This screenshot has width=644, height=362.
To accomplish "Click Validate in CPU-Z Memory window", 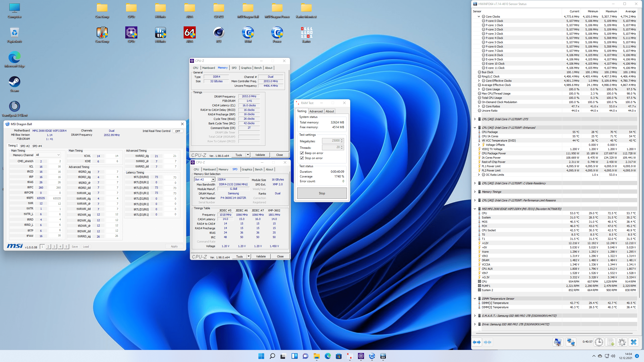I will [x=260, y=155].
